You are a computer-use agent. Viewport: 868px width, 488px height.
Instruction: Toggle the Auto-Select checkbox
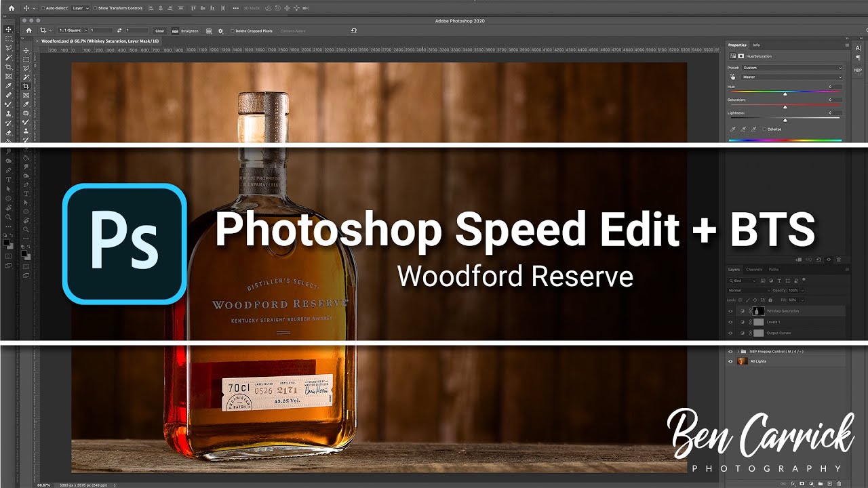tap(43, 8)
